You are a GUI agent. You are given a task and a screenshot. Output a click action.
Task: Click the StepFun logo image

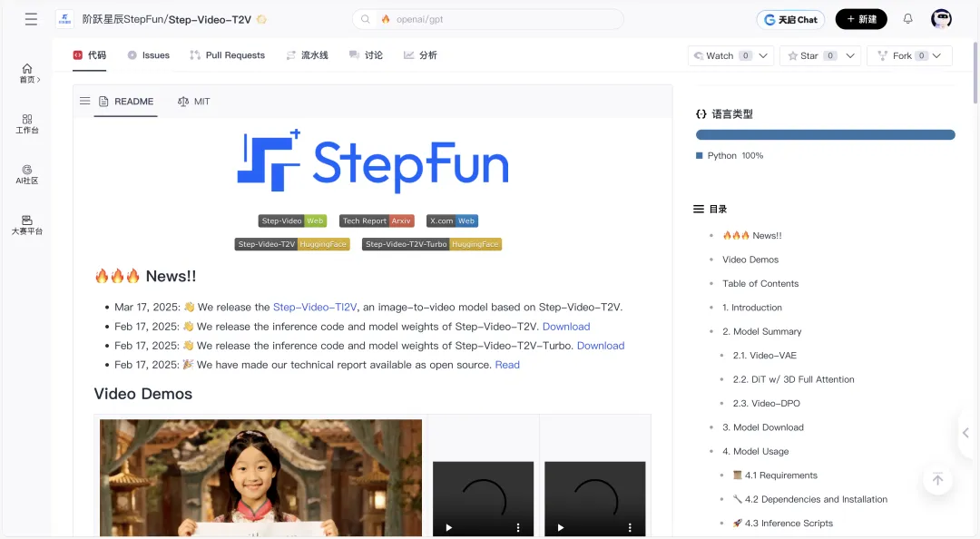click(373, 162)
